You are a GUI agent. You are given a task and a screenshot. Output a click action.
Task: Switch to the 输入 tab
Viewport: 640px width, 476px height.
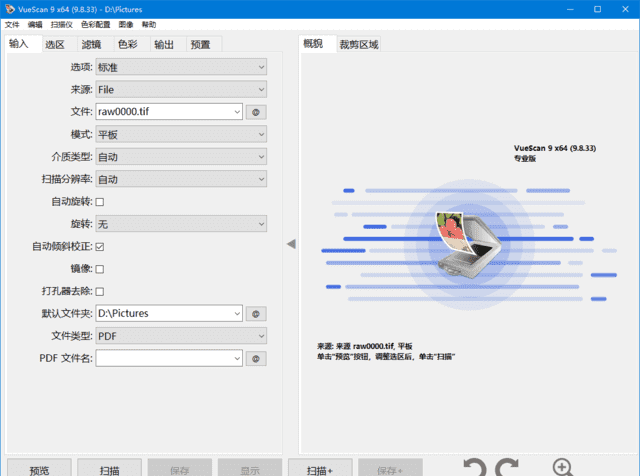pos(23,43)
